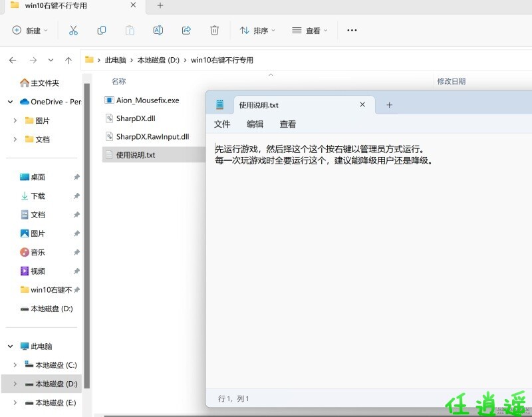
Task: Open the 排序 sort dropdown
Action: 257,31
